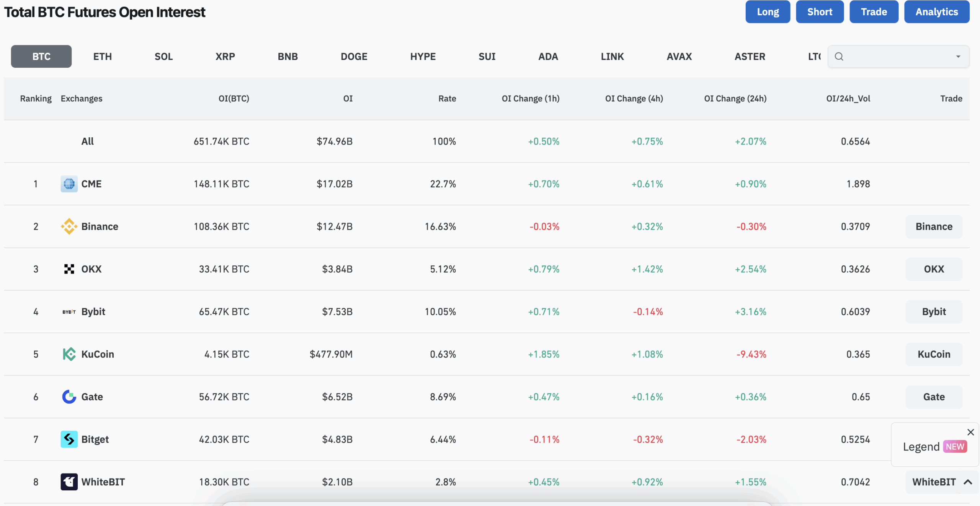Viewport: 980px width, 506px height.
Task: Click the Binance trade button
Action: [x=934, y=226]
